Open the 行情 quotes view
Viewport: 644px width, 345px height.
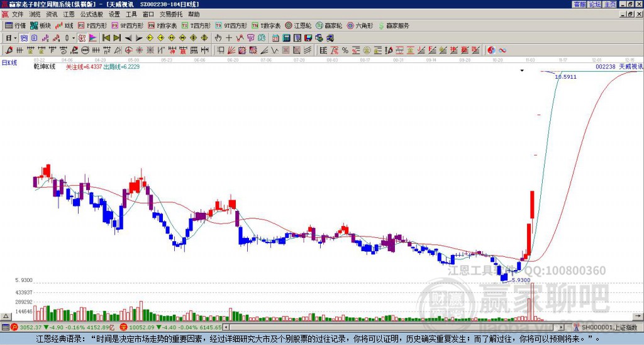click(x=15, y=25)
